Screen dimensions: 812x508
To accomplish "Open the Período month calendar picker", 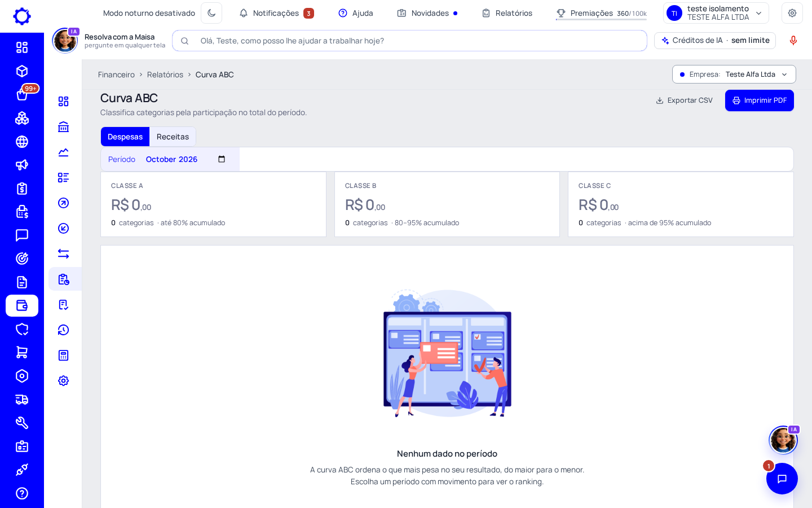I will click(x=222, y=159).
